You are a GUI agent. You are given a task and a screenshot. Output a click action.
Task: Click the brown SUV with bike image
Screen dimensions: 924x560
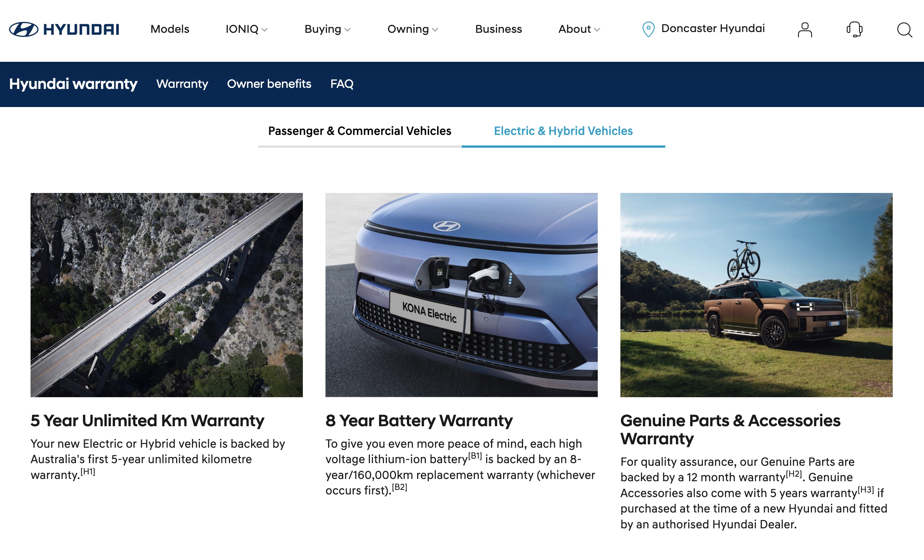tap(756, 295)
